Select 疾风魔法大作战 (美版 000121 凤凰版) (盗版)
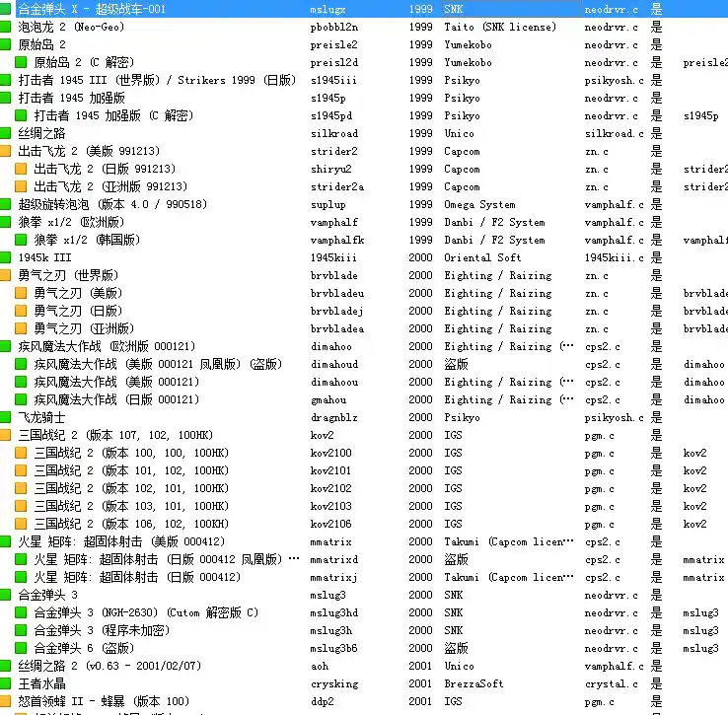The width and height of the screenshot is (728, 715). tap(158, 364)
